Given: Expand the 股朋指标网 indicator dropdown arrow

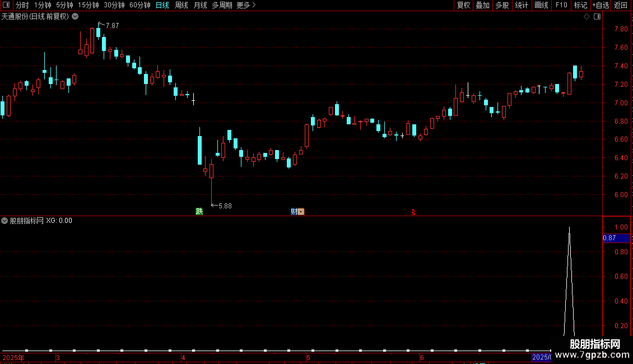Looking at the screenshot, I should [4, 221].
